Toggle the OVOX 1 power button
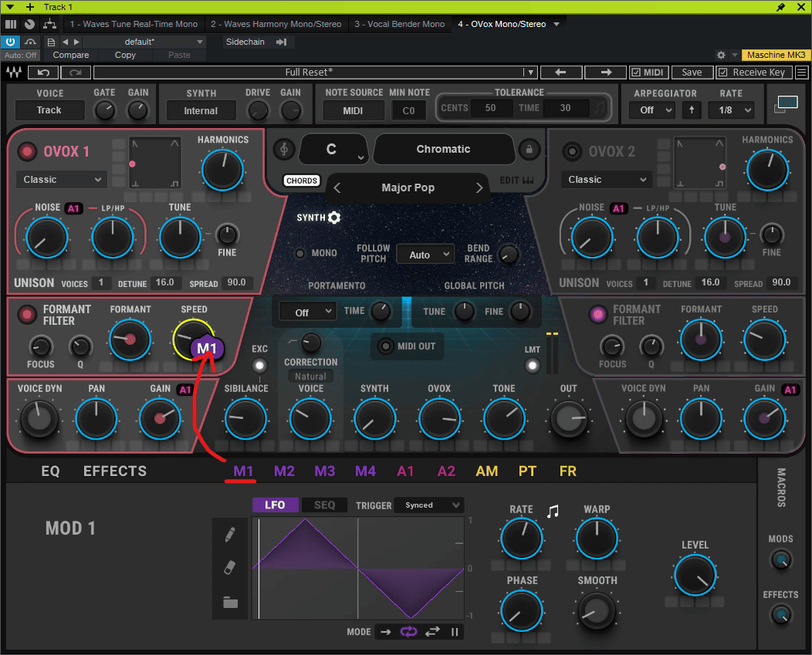 coord(28,151)
